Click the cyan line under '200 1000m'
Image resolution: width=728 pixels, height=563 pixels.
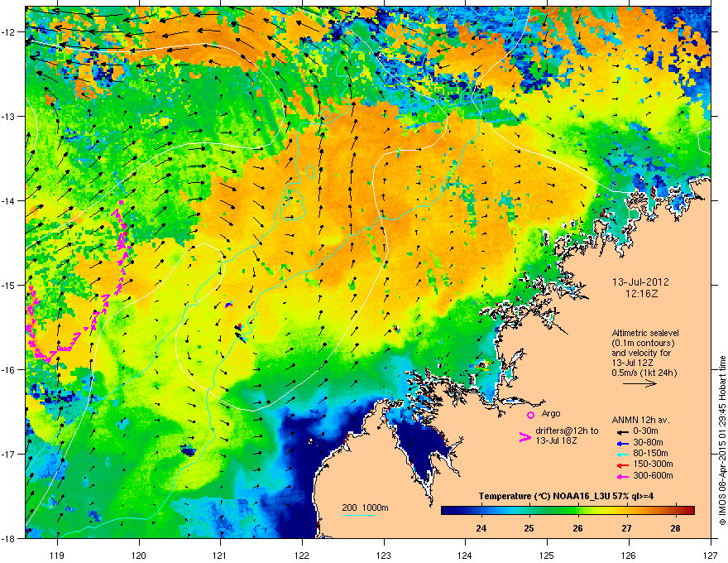(358, 515)
